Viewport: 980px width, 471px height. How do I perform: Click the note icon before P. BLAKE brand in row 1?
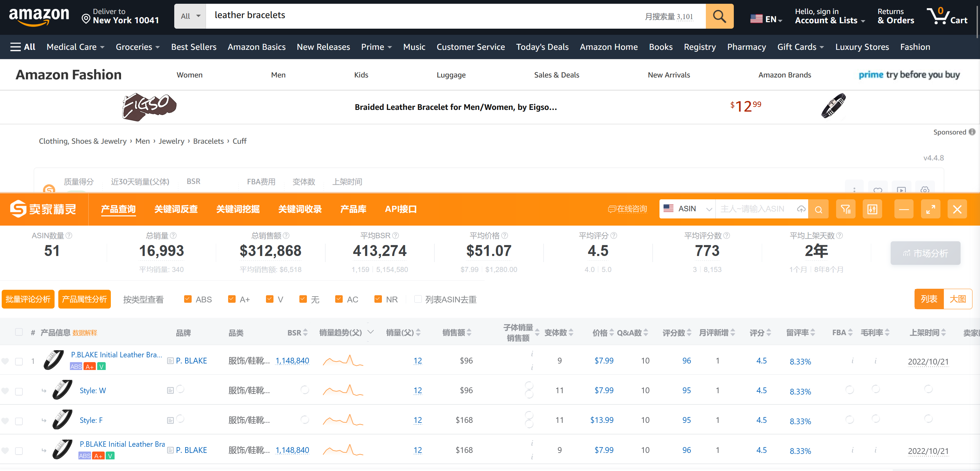coord(170,360)
